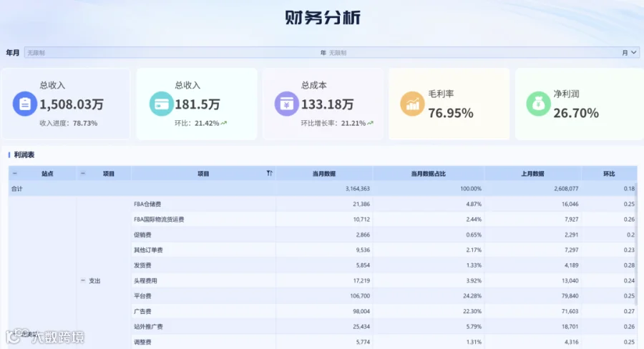
Task: Click the FBA仓储费 value 21,386
Action: tap(361, 204)
